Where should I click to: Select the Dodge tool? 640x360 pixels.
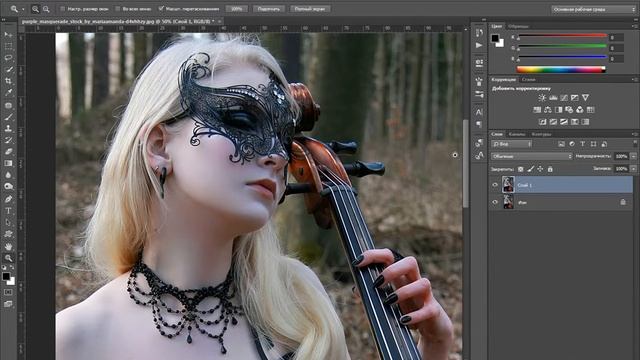coord(8,187)
